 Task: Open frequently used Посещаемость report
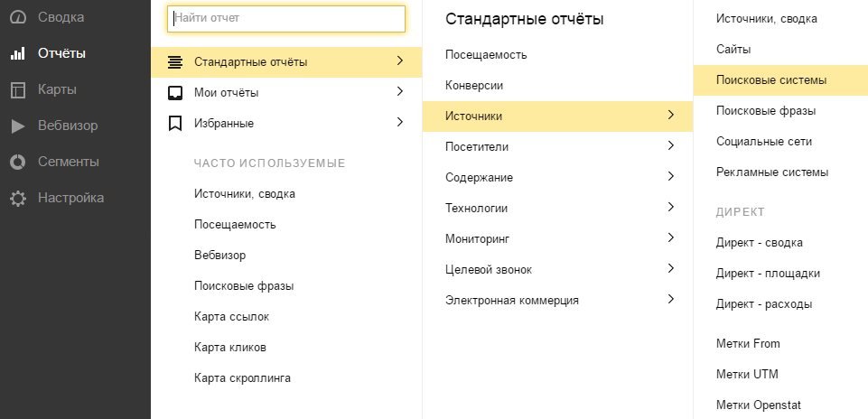[x=235, y=225]
